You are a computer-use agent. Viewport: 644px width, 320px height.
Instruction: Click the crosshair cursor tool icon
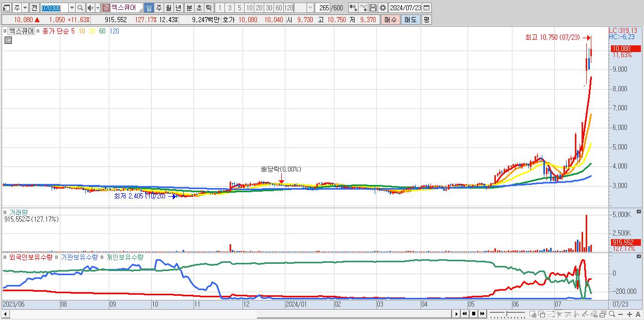pyautogui.click(x=560, y=314)
